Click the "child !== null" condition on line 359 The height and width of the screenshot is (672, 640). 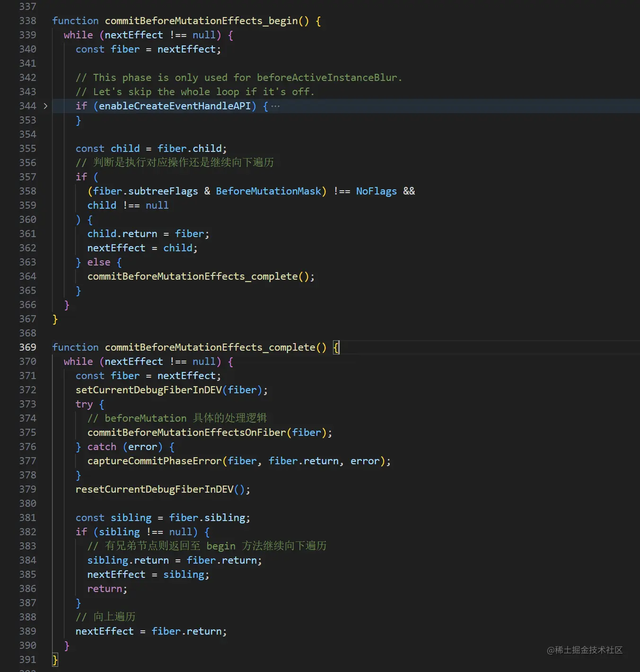pos(128,205)
